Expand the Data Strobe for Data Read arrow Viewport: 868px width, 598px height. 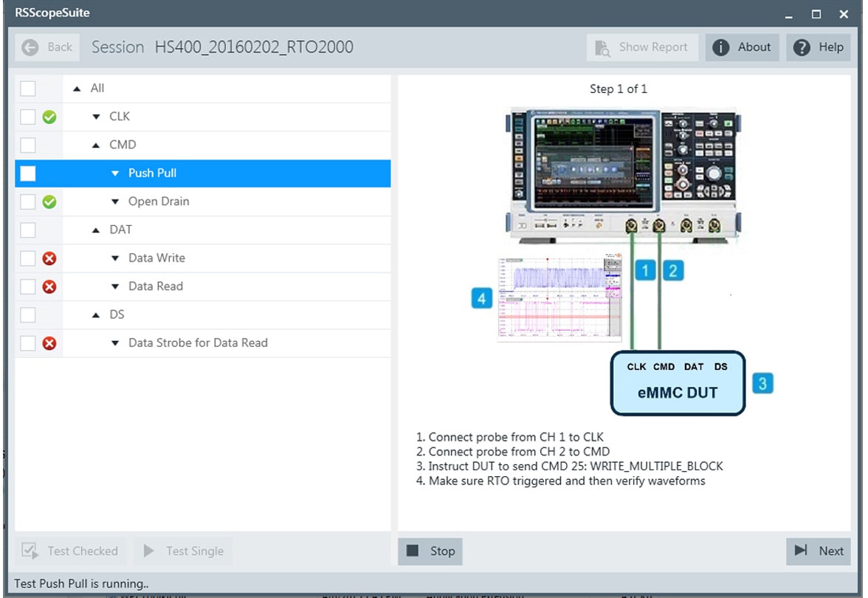[x=115, y=343]
